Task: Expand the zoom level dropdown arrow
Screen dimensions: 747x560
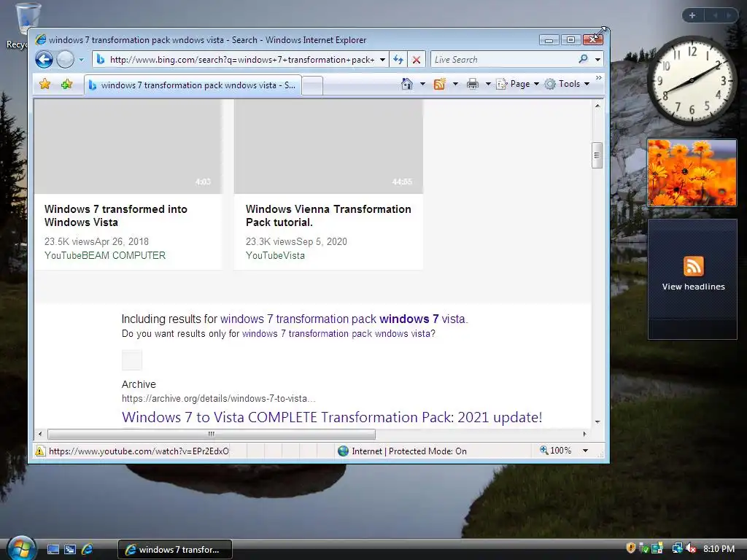Action: (586, 451)
